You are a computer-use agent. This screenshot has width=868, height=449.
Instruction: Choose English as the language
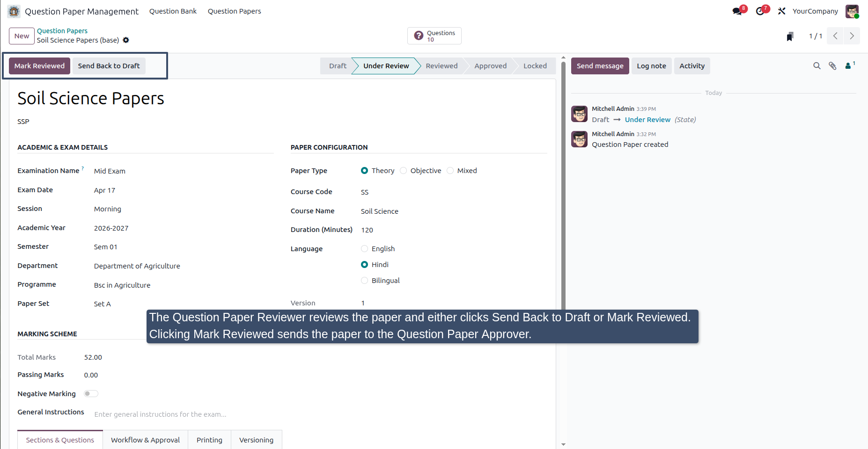point(364,249)
